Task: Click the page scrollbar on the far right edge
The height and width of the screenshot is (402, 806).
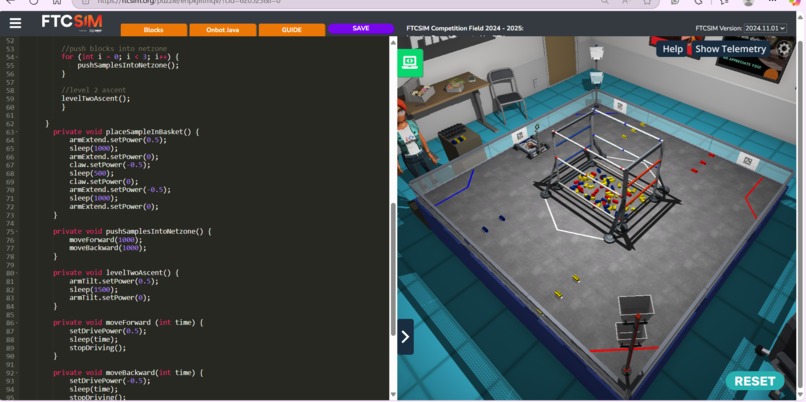Action: (x=801, y=206)
